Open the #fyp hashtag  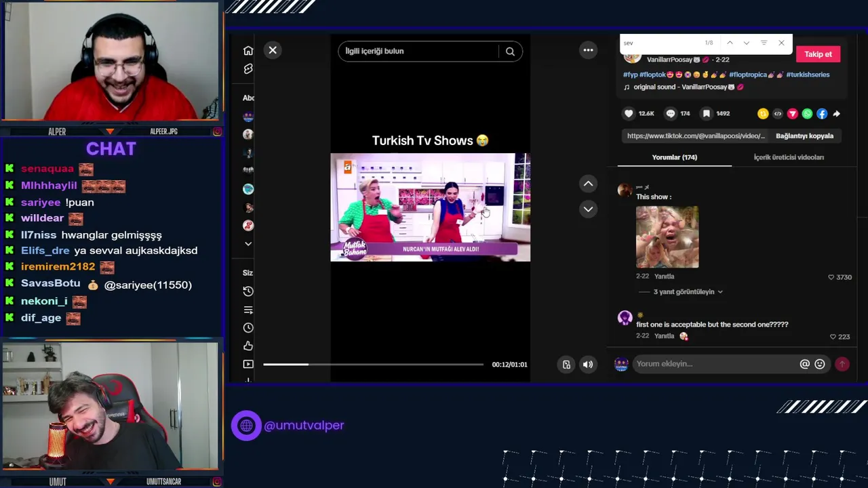629,75
